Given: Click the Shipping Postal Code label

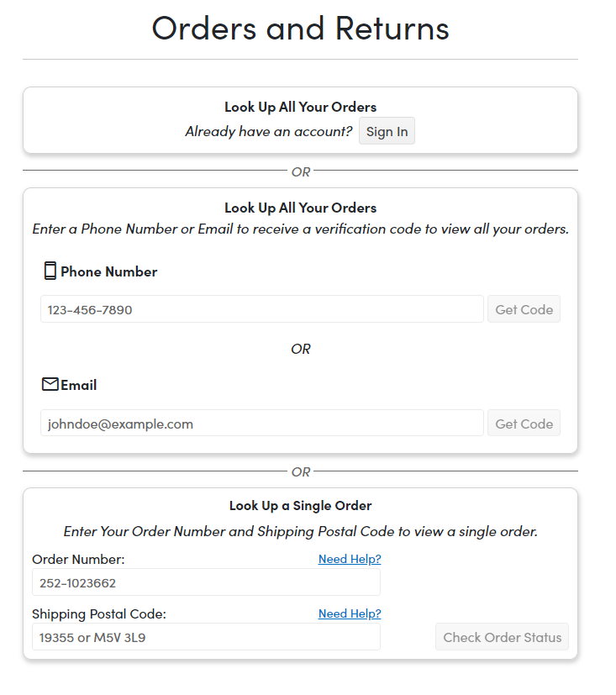Looking at the screenshot, I should point(99,613).
